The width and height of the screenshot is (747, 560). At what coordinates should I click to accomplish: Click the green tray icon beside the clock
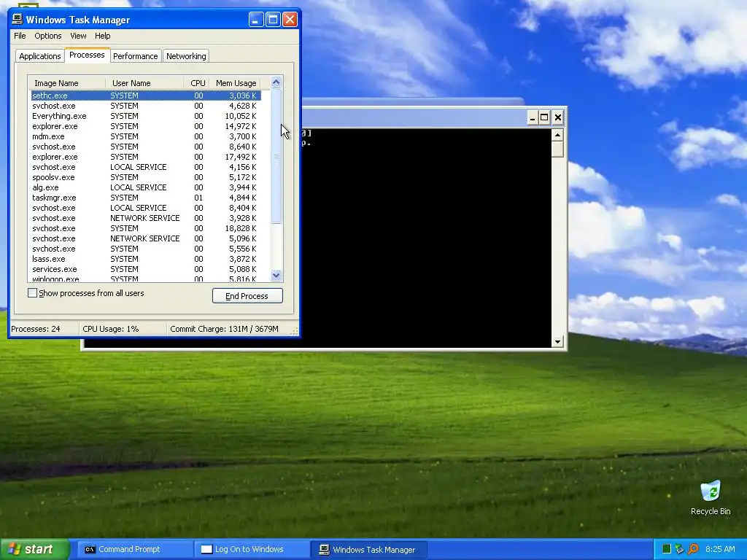click(667, 549)
